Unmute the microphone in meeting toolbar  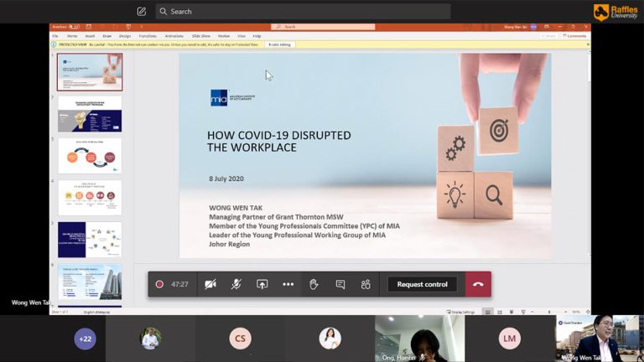(236, 284)
